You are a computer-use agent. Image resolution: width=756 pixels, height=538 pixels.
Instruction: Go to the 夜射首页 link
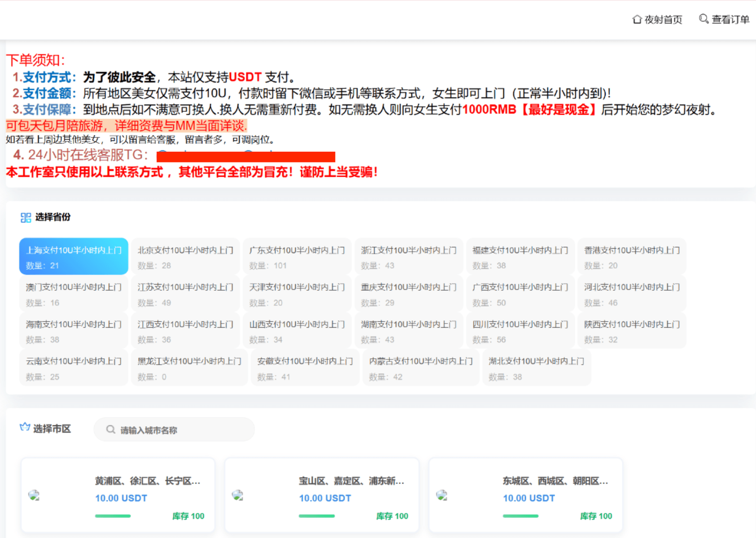[x=663, y=19]
